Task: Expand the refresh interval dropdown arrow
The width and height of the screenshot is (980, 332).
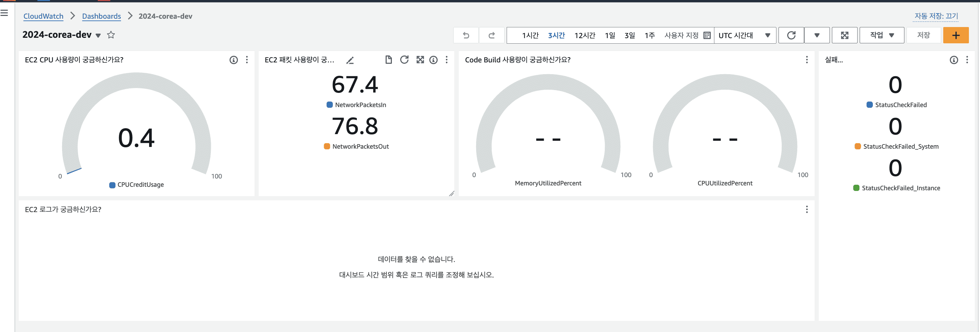Action: pos(817,35)
